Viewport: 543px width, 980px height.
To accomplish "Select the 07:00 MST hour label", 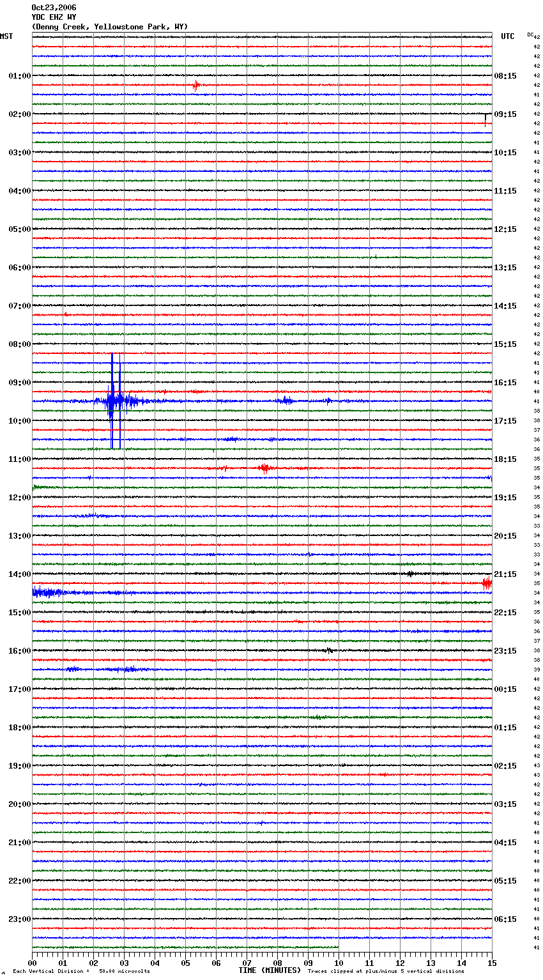I will click(x=20, y=306).
